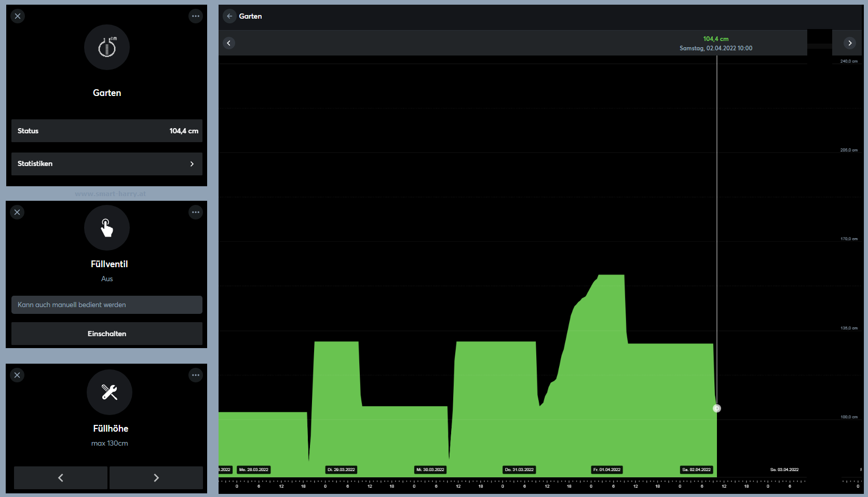Close the Füllhöhe card
The width and height of the screenshot is (868, 497).
coord(17,375)
